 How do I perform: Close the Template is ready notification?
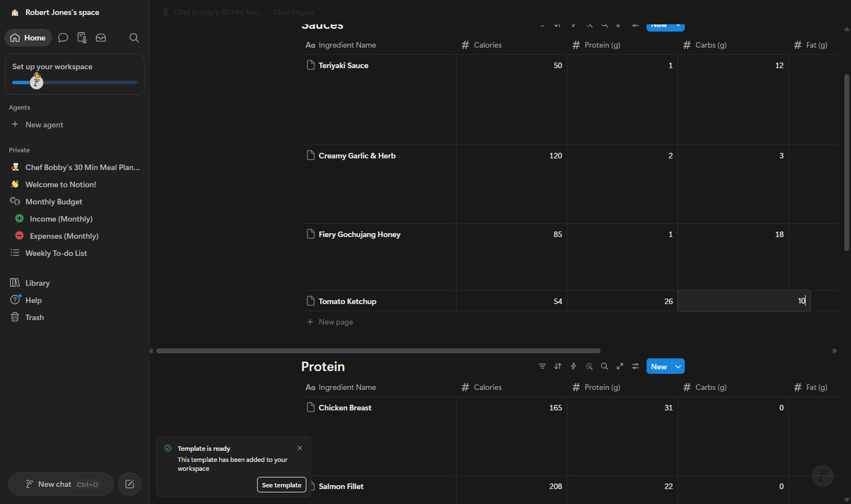click(300, 448)
